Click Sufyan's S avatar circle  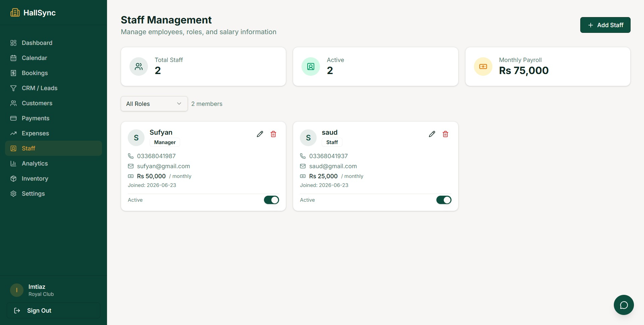[x=136, y=138]
